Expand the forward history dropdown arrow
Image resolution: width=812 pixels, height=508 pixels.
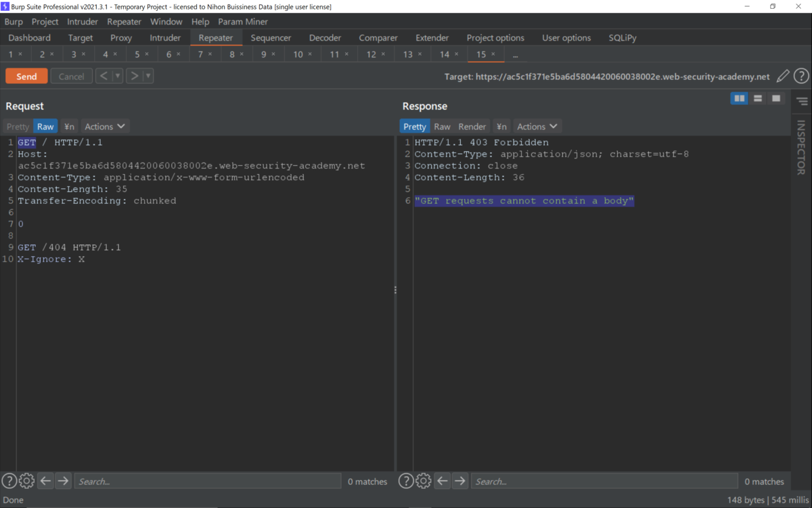click(148, 76)
